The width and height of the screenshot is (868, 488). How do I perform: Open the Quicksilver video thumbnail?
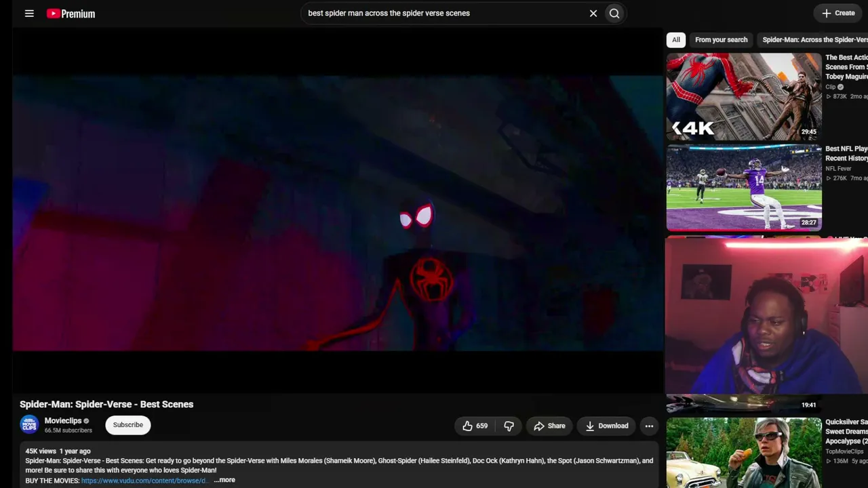744,453
